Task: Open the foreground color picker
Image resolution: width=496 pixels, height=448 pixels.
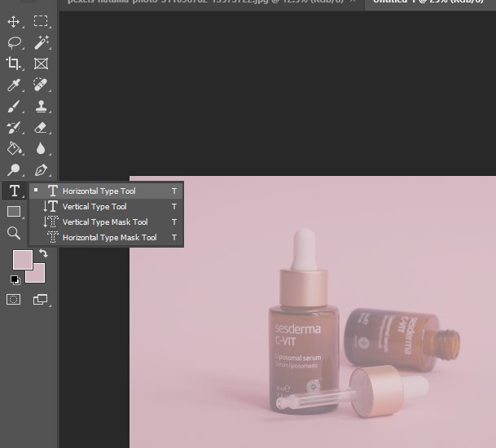Action: tap(23, 260)
